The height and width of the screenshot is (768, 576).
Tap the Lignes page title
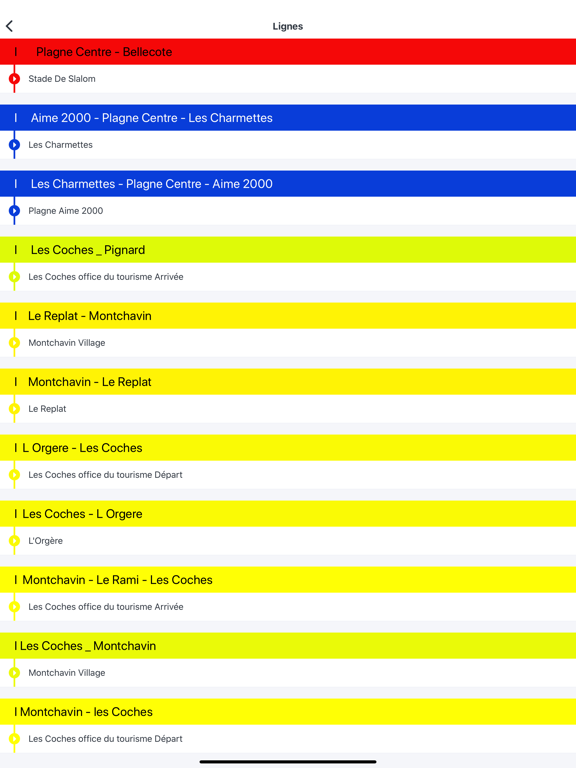tap(288, 26)
